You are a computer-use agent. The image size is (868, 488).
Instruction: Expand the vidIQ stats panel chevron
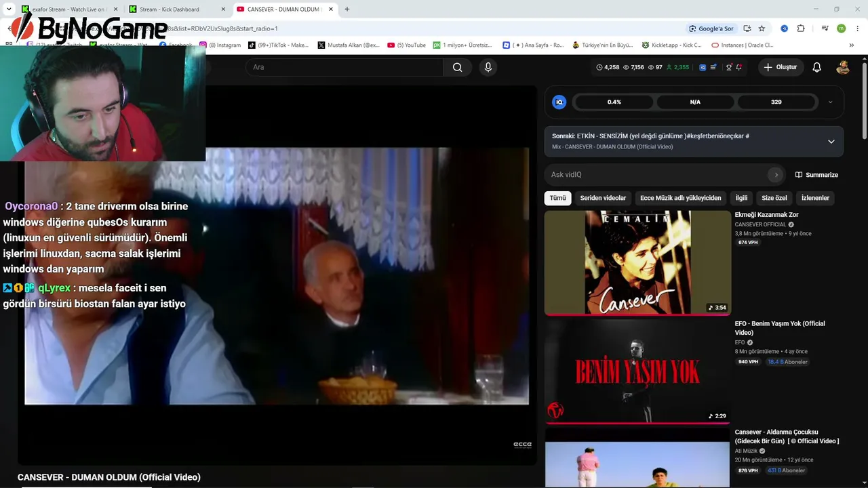831,102
